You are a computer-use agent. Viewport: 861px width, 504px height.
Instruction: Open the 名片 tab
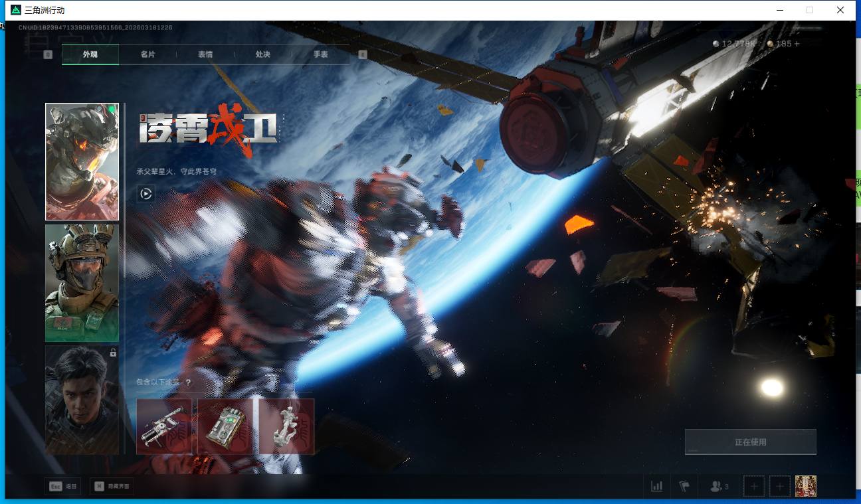click(x=147, y=54)
